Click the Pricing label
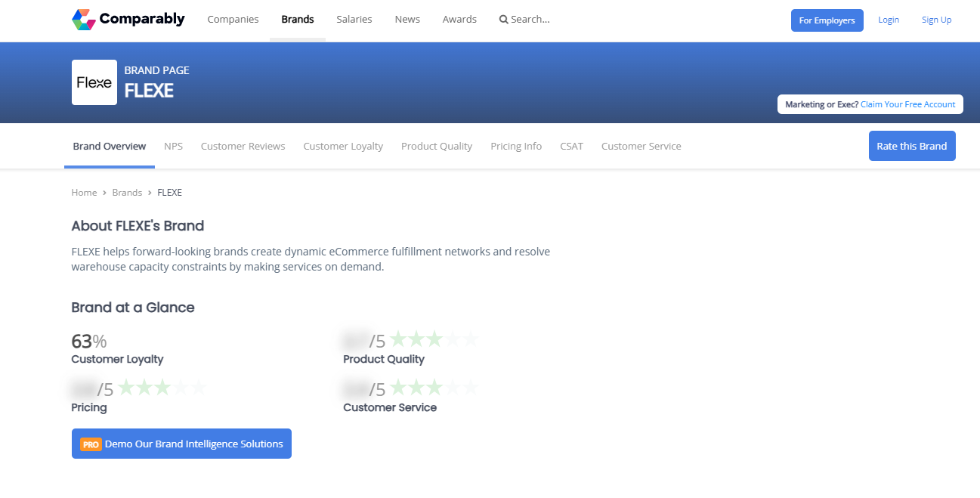The image size is (980, 498). tap(89, 408)
